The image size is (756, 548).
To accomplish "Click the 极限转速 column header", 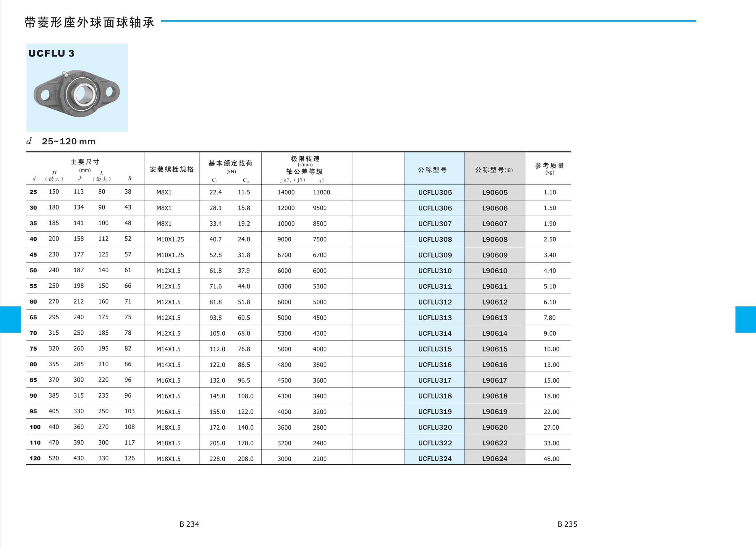I will [x=305, y=159].
